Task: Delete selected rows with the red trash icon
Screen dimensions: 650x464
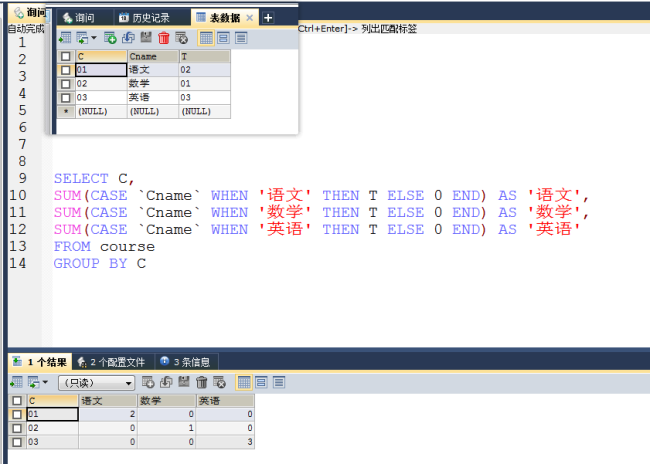Action: [164, 38]
